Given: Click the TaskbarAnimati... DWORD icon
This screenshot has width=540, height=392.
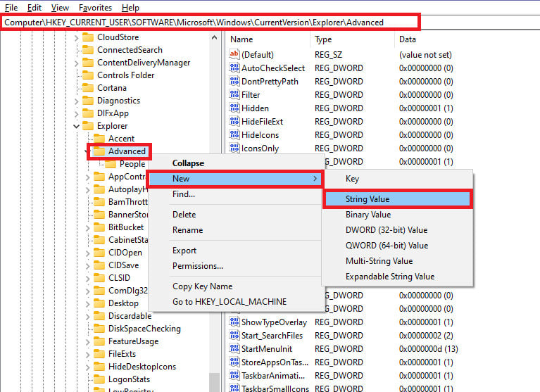Looking at the screenshot, I should [x=234, y=376].
